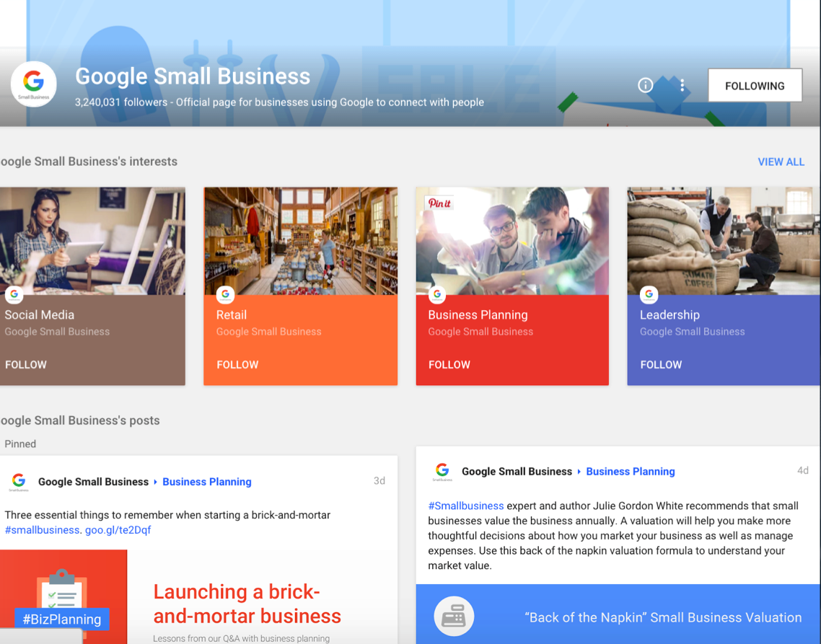Open the three-dot more options menu
This screenshot has height=644, width=821.
click(682, 85)
